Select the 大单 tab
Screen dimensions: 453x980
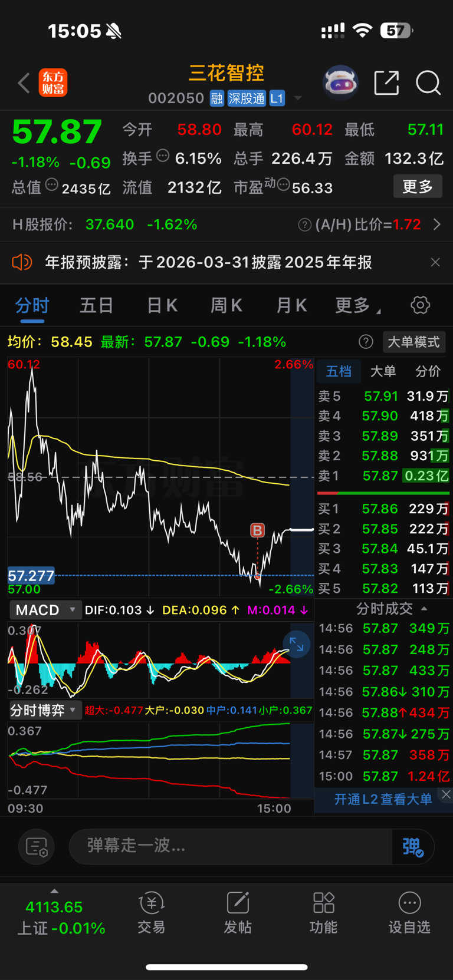tap(383, 371)
